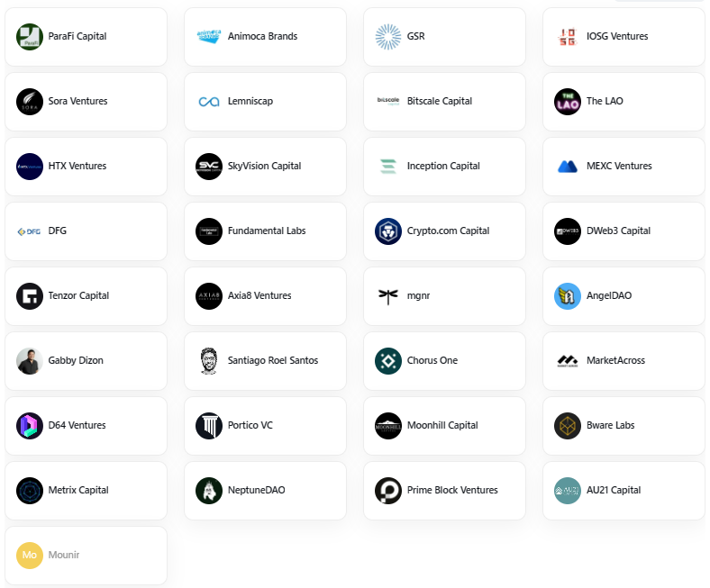Click the HTX Ventures logo

[30, 166]
